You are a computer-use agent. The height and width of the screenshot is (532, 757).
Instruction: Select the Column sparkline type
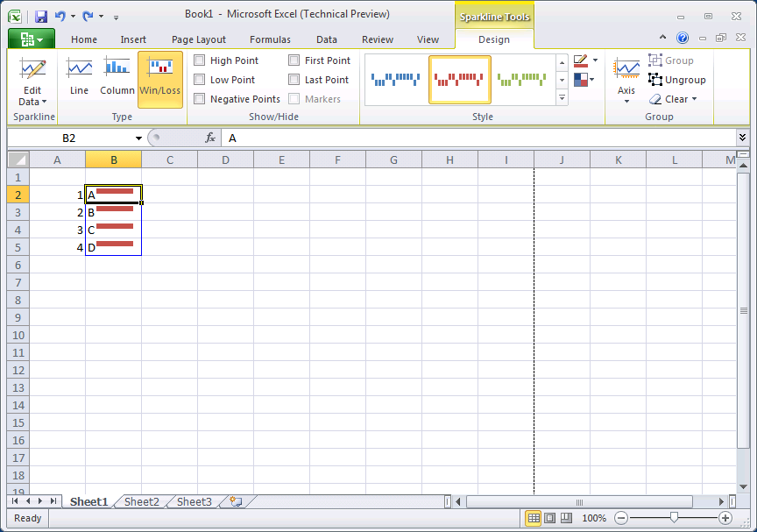point(117,79)
